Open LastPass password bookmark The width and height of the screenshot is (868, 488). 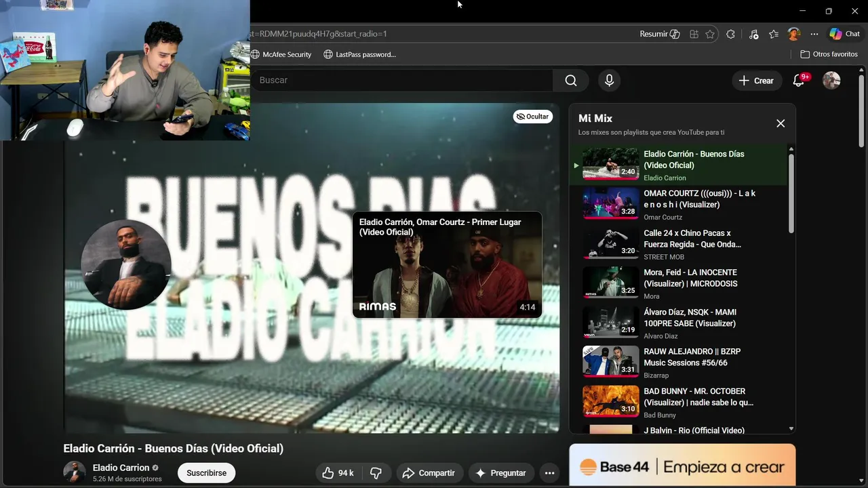pos(359,54)
